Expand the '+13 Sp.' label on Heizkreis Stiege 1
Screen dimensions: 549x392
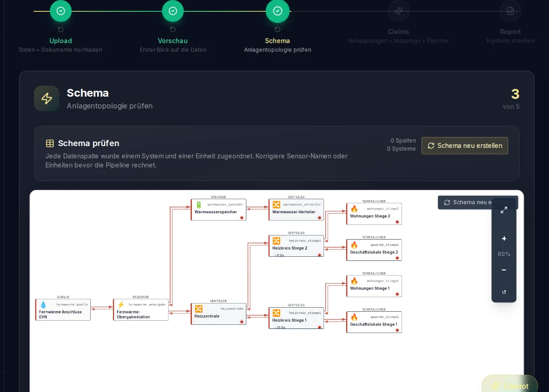point(279,327)
